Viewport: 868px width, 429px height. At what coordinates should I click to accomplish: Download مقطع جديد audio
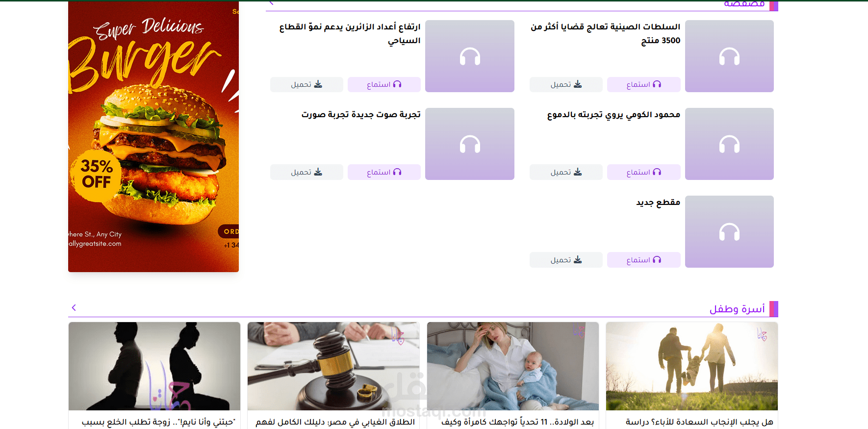coord(566,260)
